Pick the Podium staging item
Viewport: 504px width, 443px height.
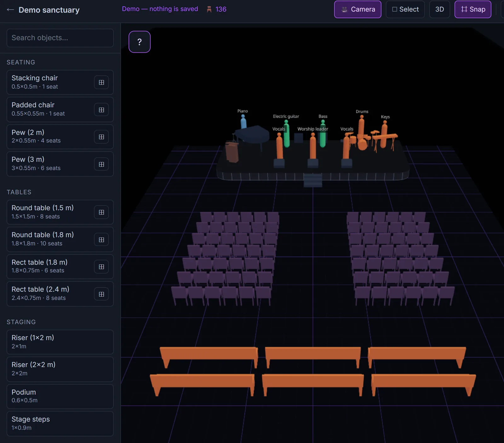(60, 397)
